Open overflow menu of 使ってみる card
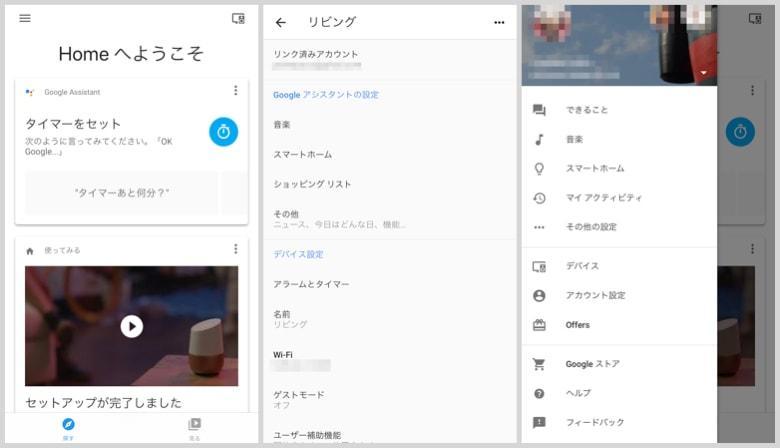Image resolution: width=780 pixels, height=448 pixels. [x=236, y=249]
